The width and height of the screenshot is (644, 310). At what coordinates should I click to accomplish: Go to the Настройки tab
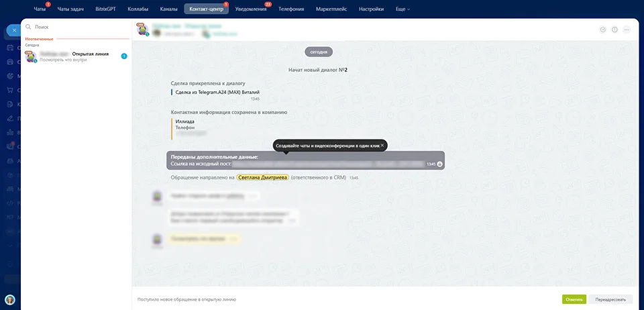[371, 9]
